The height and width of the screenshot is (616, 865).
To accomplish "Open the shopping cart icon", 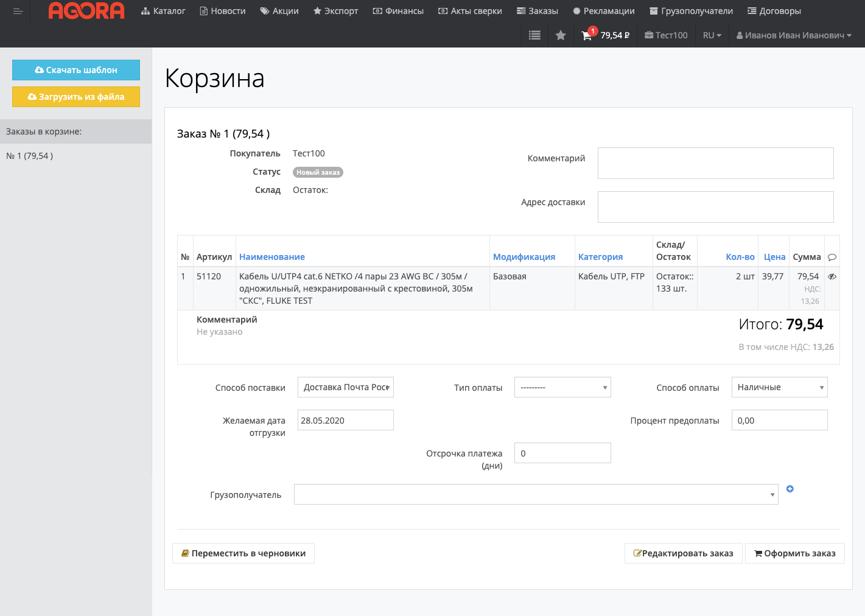I will (x=587, y=35).
